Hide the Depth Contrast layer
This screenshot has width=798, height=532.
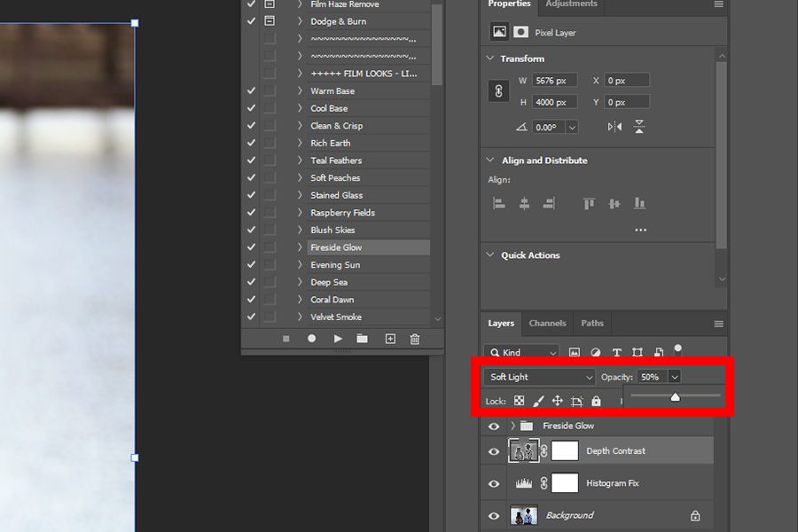[x=494, y=451]
